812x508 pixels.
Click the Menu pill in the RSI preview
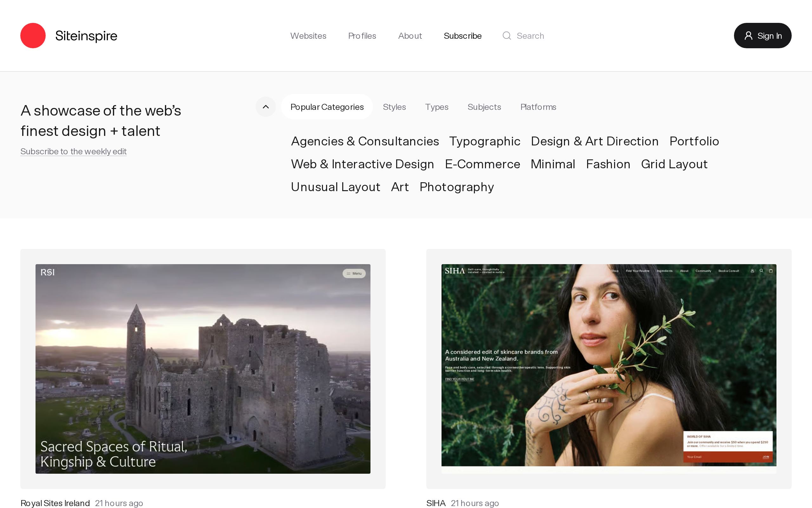click(x=354, y=273)
